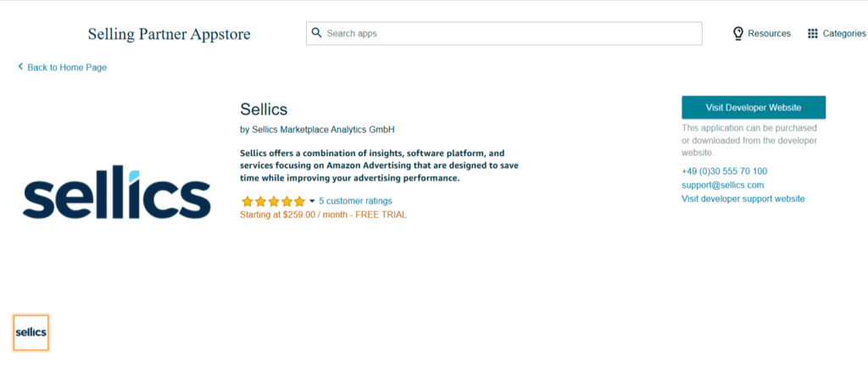This screenshot has height=369, width=868.
Task: Click the Categories grid icon
Action: pyautogui.click(x=812, y=34)
